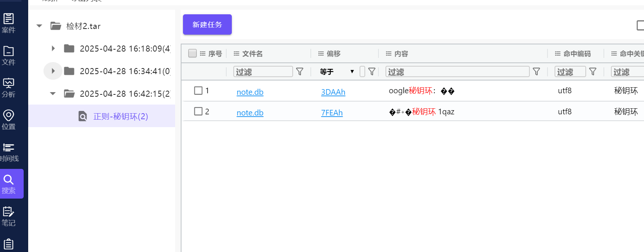Viewport: 644px width, 252px height.
Task: Open 文件名 column menu icon
Action: [x=237, y=54]
